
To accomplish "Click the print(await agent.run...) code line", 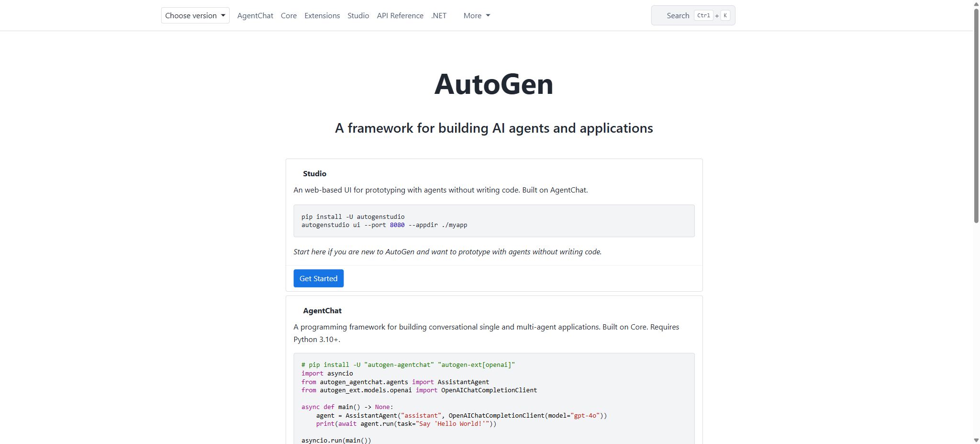I will coord(406,423).
